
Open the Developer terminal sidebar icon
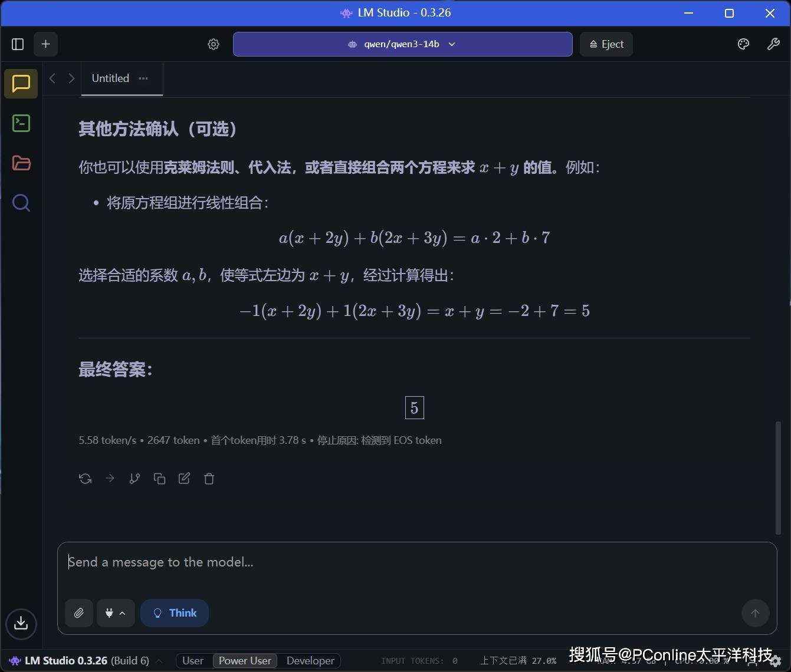[21, 123]
